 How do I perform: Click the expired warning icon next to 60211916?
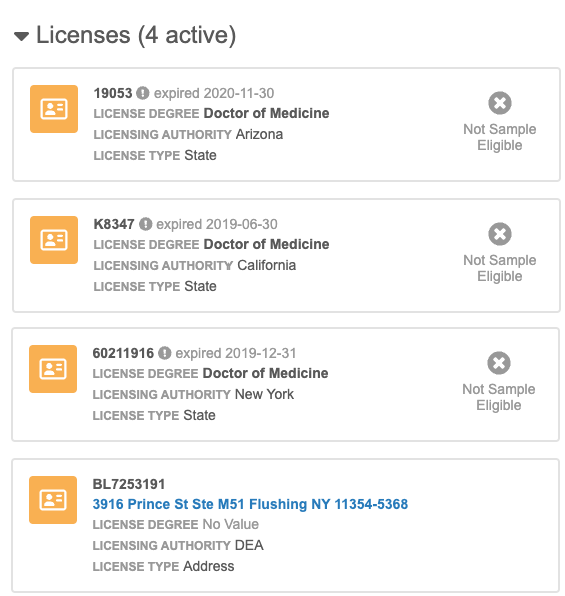click(165, 353)
